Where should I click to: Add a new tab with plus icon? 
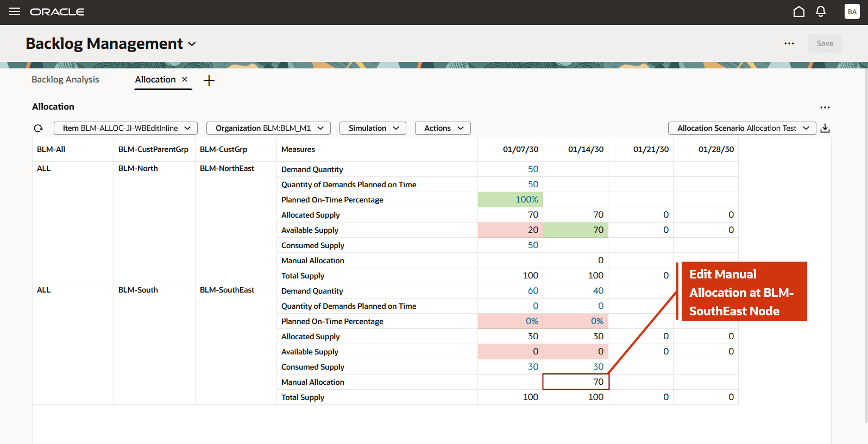click(209, 80)
